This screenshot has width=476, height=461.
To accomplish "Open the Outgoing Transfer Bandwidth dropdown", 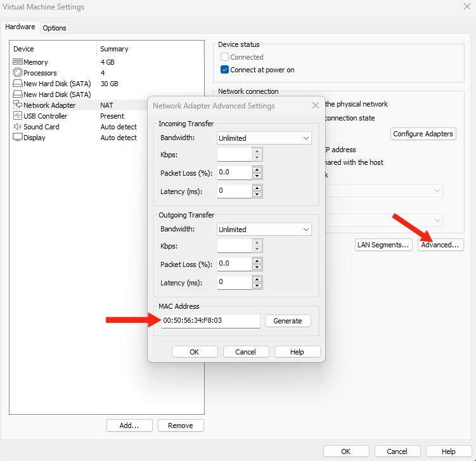I will [x=264, y=230].
